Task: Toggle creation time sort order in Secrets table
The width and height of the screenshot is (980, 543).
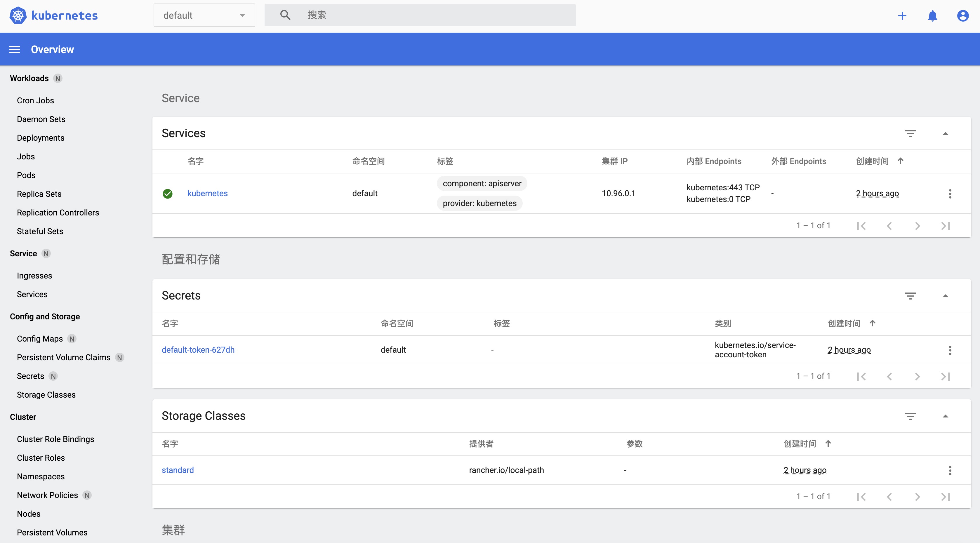Action: [x=873, y=323]
